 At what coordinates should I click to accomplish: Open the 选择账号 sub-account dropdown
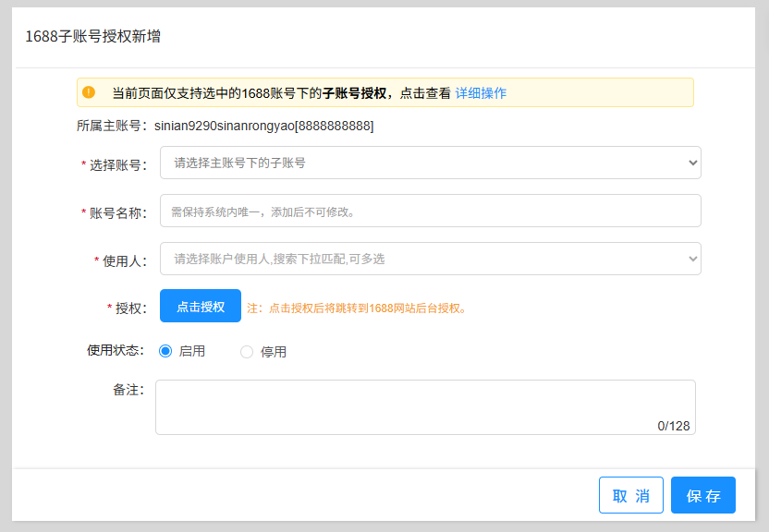430,163
